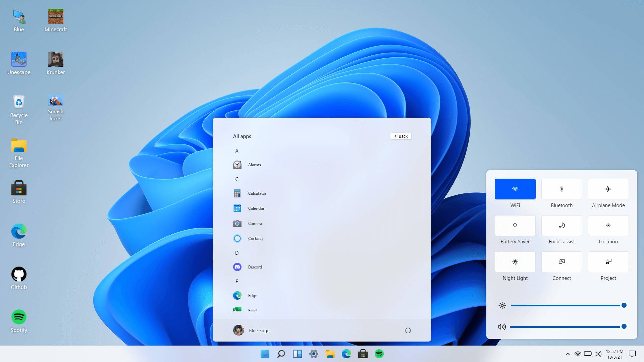
Task: Click Back to return to Start
Action: click(x=400, y=136)
